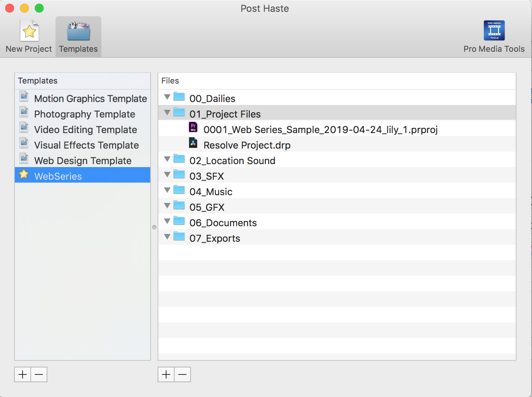Remove the selected template with minus button
This screenshot has height=397, width=532.
tap(39, 374)
